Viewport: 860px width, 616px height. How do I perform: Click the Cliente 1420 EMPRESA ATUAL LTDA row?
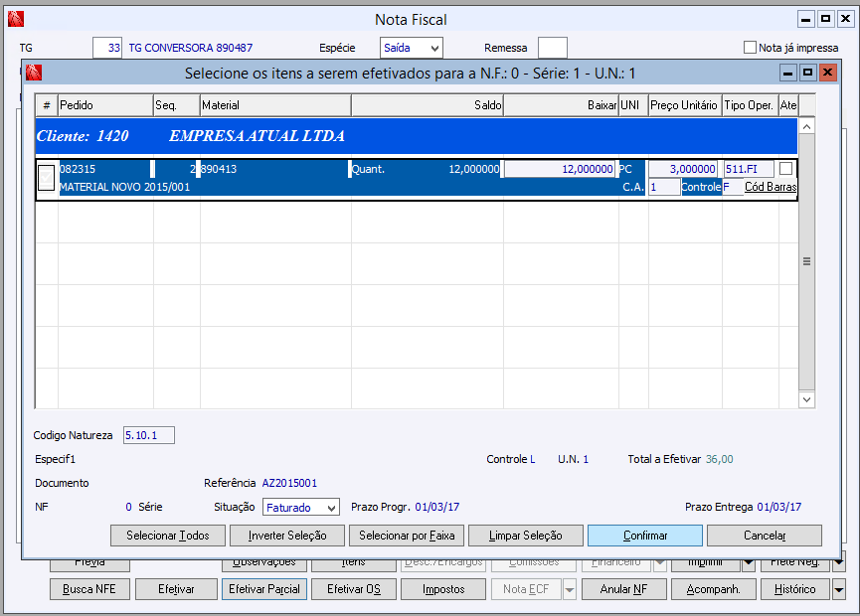point(417,136)
